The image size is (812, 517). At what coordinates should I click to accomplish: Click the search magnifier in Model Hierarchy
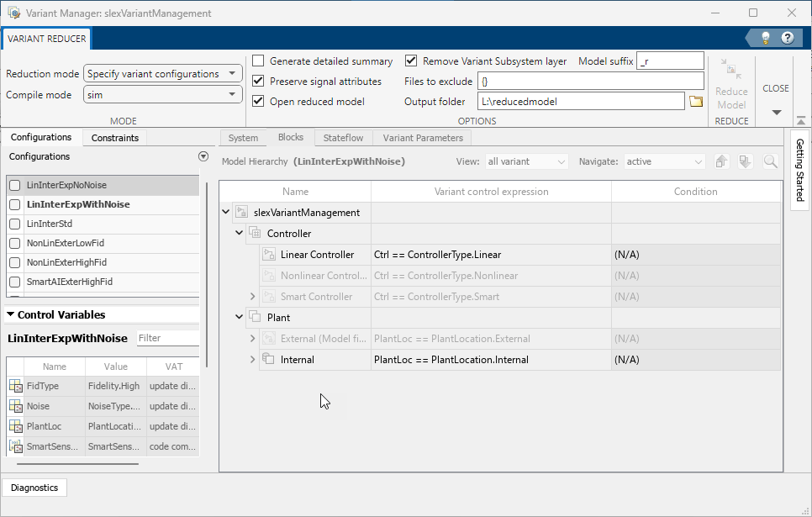[x=771, y=161]
